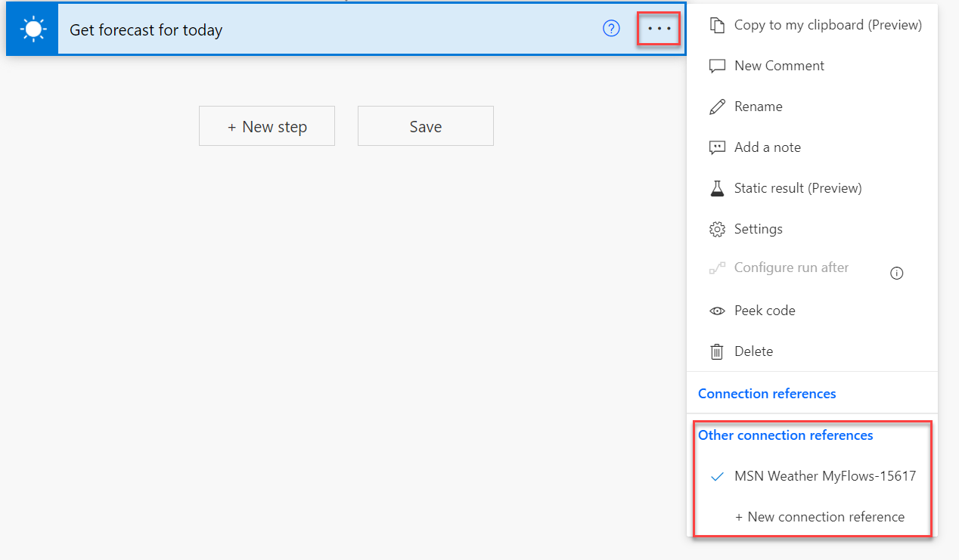Image resolution: width=959 pixels, height=560 pixels.
Task: Click the info icon beside Configure run after
Action: (x=896, y=273)
